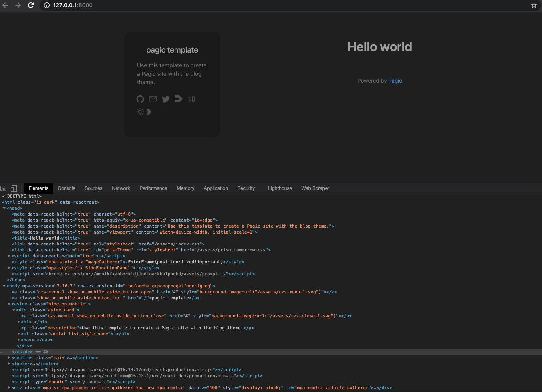Switch to light theme with sun icon
Viewport: 542px width, 392px height.
[x=140, y=112]
